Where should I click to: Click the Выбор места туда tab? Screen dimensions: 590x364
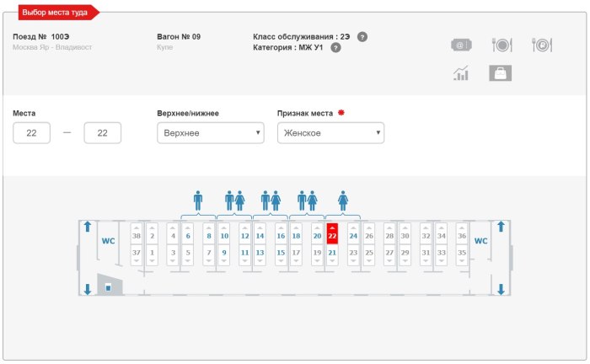pos(58,13)
